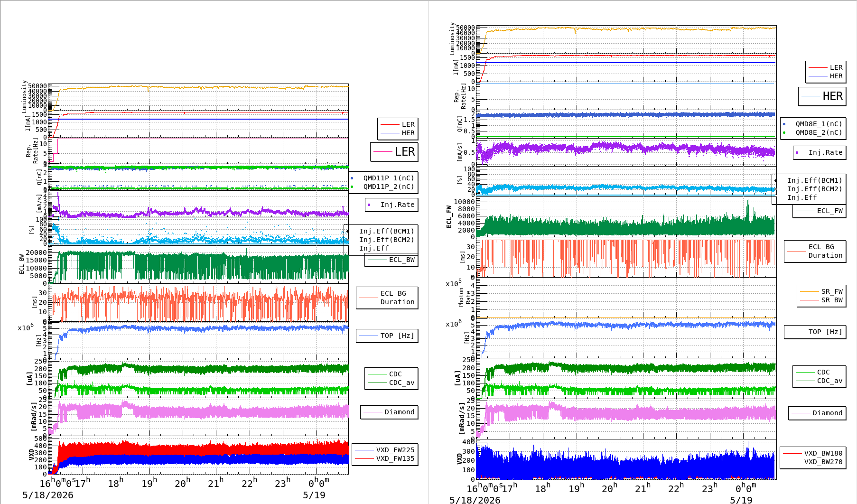Click the CDC_av legend entry in right plot
The image size is (857, 504).
coord(829,381)
